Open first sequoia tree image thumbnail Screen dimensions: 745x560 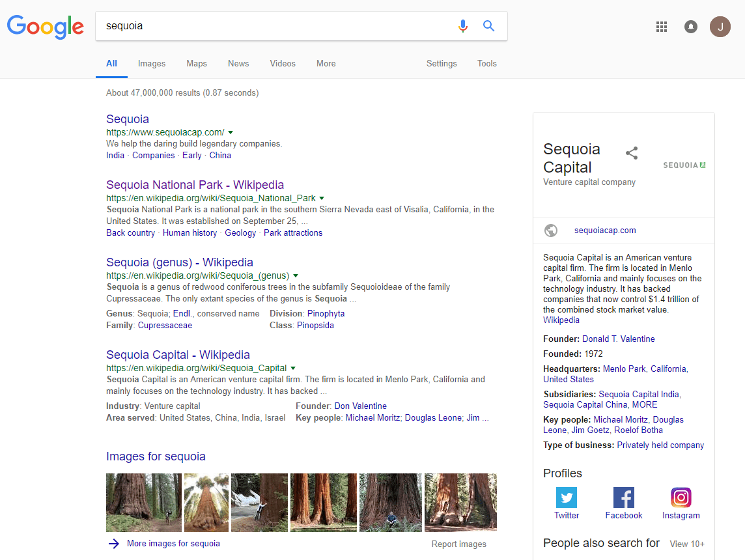[143, 503]
